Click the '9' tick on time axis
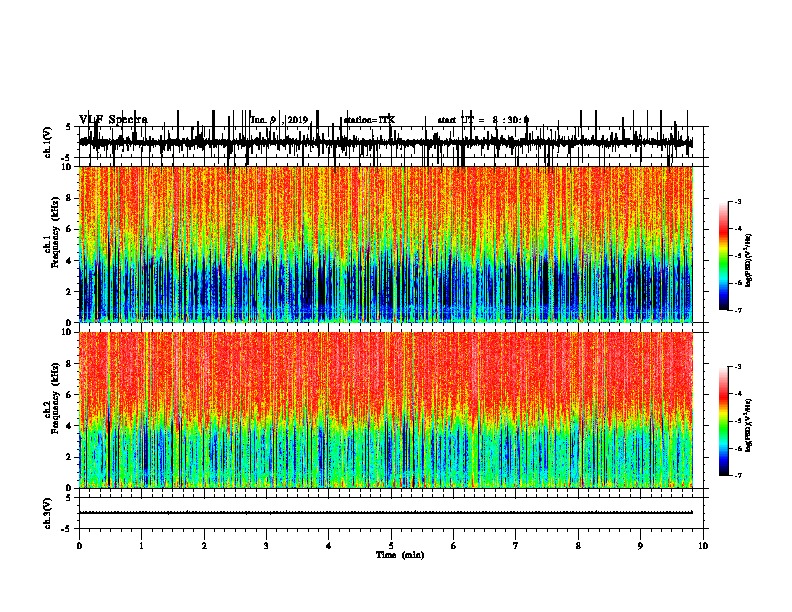 (x=640, y=546)
